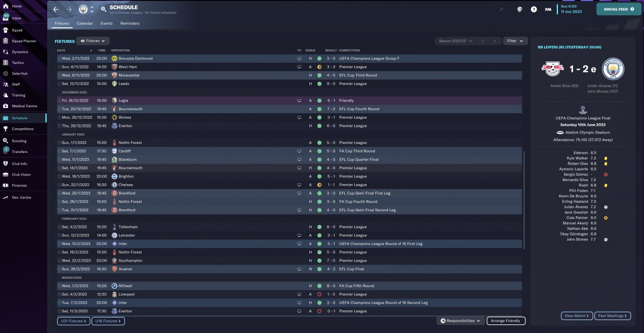Select Schedule in the sidebar
Image resolution: width=644 pixels, height=333 pixels.
(23, 118)
